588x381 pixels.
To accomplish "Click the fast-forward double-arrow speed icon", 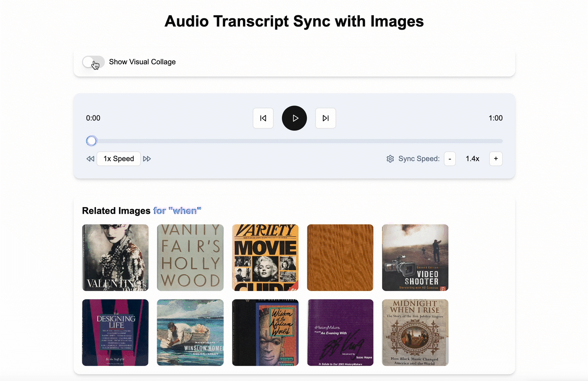I will pos(147,159).
